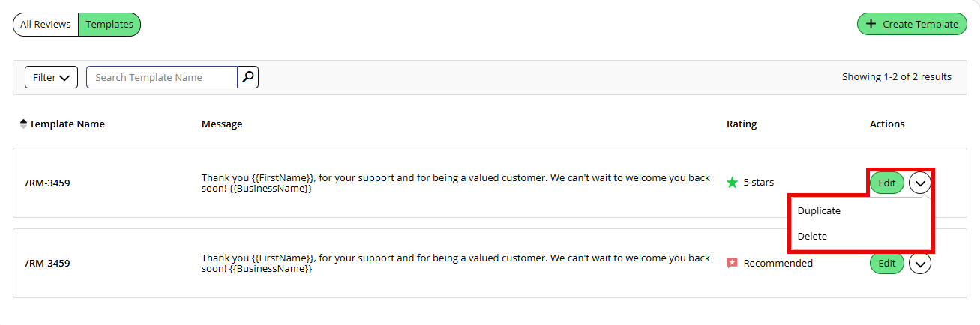Screen dimensions: 980x325
Task: Click the second /RM-3459 template name
Action: [47, 264]
